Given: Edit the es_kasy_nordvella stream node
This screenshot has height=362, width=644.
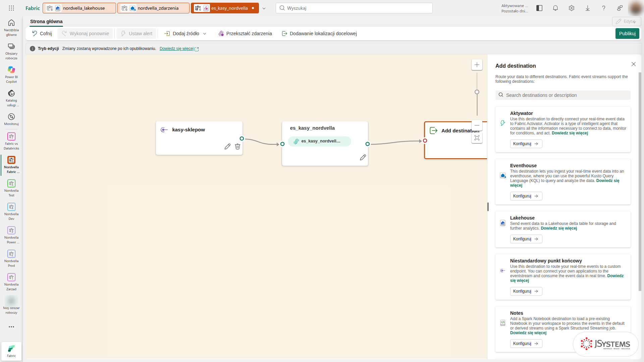Looking at the screenshot, I should click(363, 158).
